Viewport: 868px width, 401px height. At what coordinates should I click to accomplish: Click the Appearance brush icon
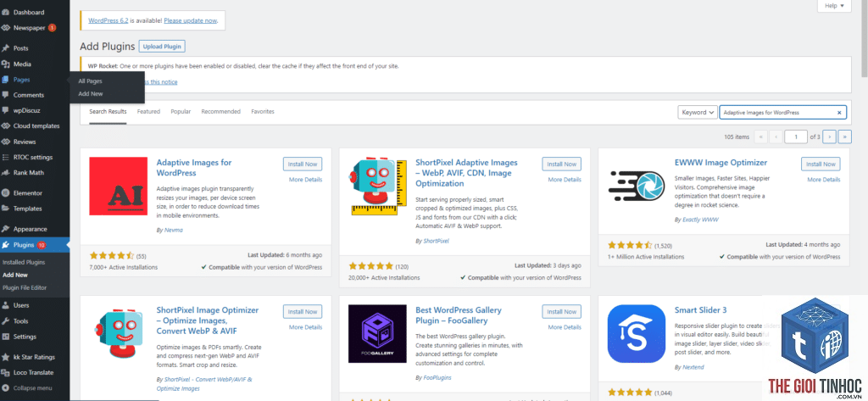click(6, 229)
